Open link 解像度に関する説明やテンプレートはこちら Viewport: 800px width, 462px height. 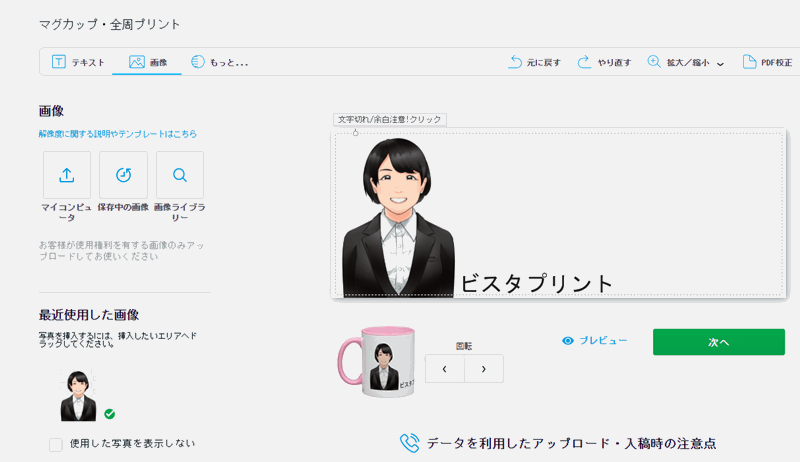[118, 134]
